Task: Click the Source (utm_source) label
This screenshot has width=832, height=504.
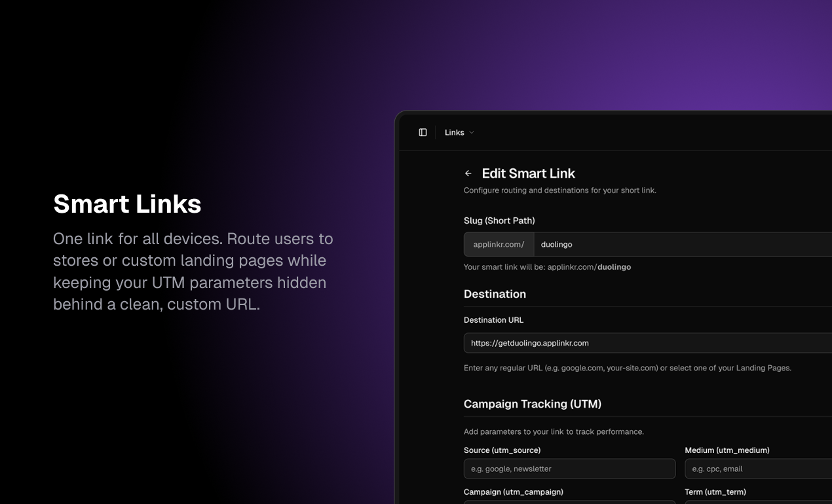Action: 502,450
